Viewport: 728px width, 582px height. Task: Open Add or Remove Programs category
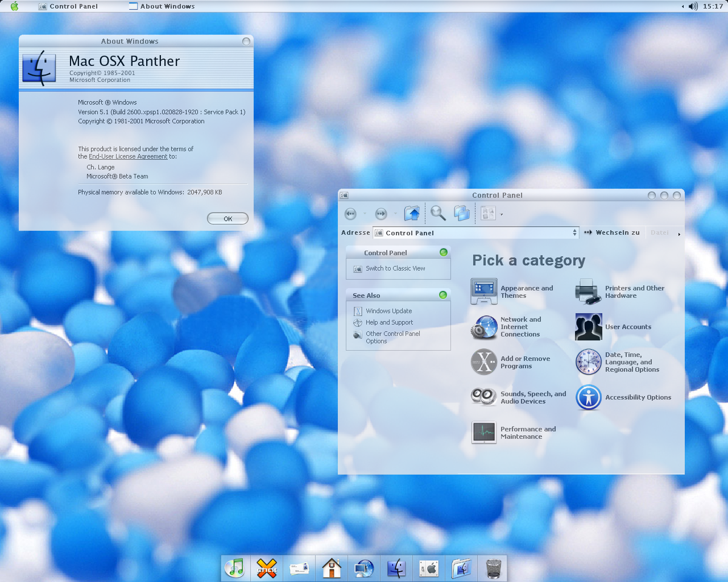coord(484,362)
